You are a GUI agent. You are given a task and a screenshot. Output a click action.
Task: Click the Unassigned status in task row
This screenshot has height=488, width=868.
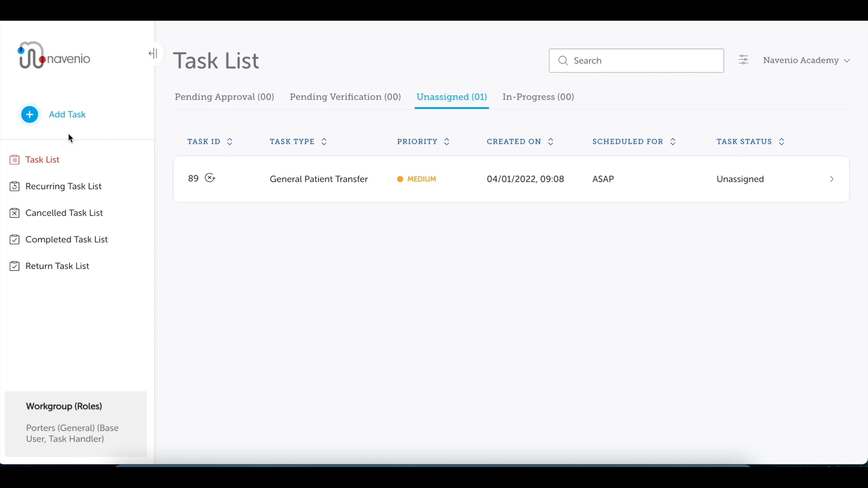[740, 180]
